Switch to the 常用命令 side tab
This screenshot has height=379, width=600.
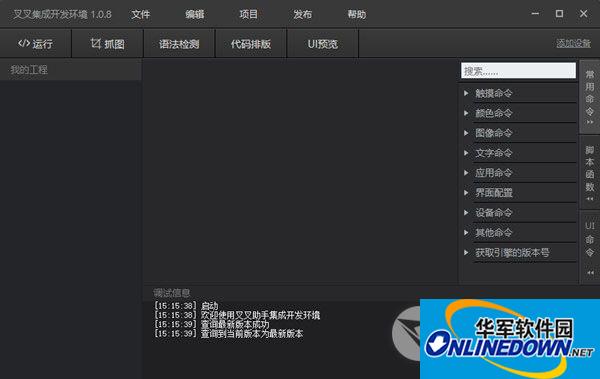590,96
